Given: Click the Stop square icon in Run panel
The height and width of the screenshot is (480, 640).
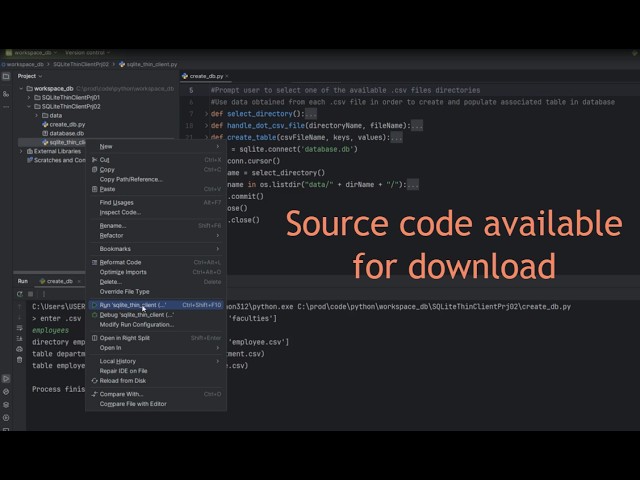Looking at the screenshot, I should (31, 294).
